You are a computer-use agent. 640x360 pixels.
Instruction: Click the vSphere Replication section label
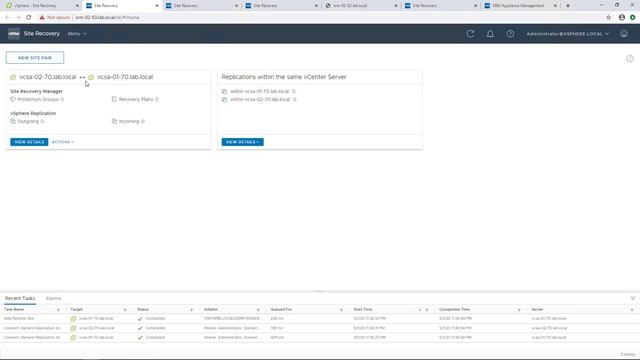33,113
